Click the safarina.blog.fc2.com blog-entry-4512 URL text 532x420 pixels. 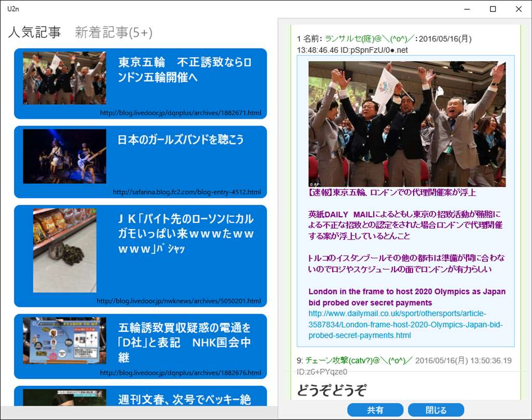187,192
